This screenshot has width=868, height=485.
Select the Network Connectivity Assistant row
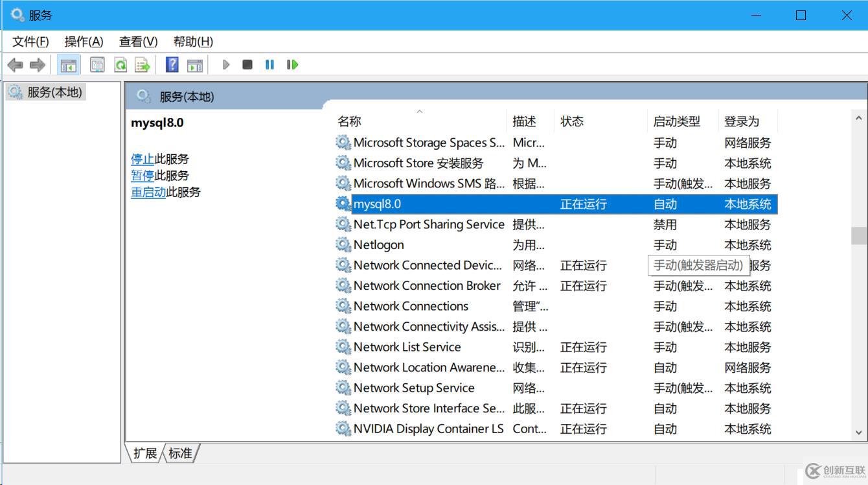(556, 327)
